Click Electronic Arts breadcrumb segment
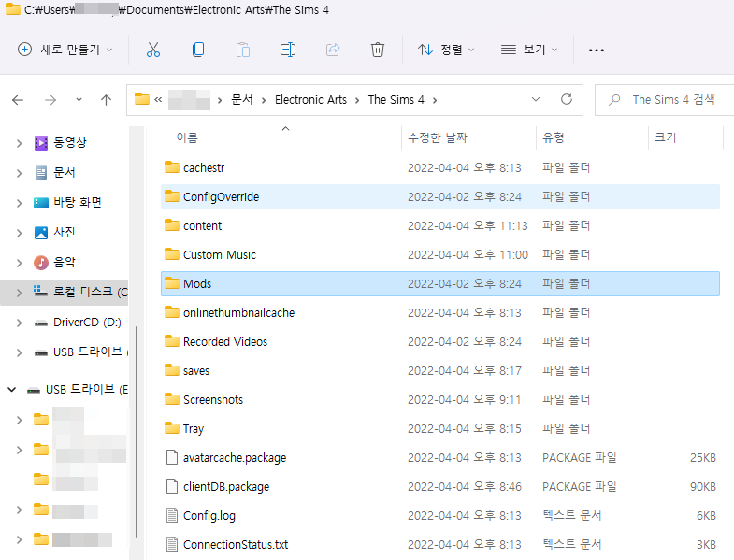Image resolution: width=734 pixels, height=560 pixels. pos(310,100)
